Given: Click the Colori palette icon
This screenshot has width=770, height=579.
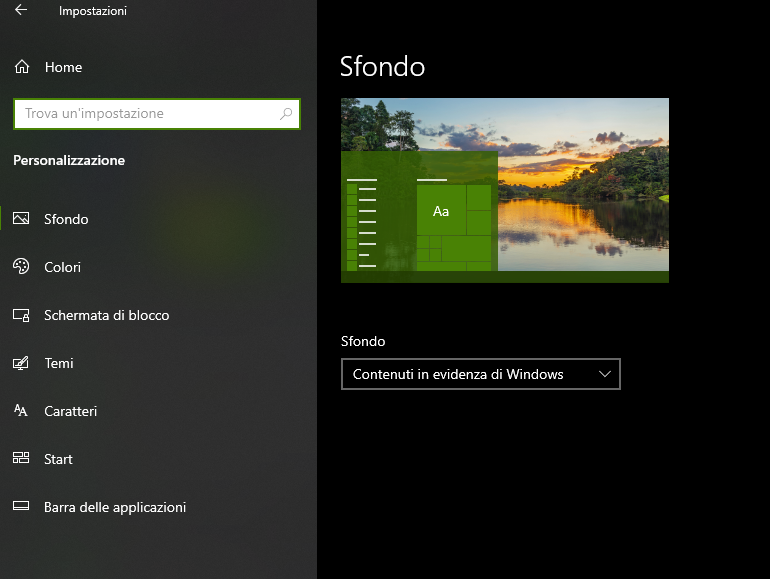Looking at the screenshot, I should tap(21, 266).
